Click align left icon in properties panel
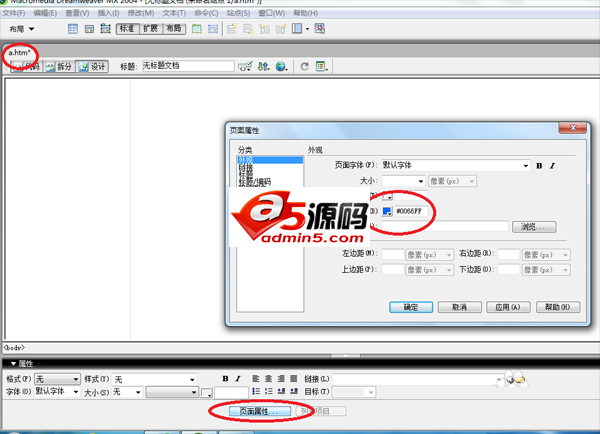Viewport: 600px width, 434px height. [256, 379]
